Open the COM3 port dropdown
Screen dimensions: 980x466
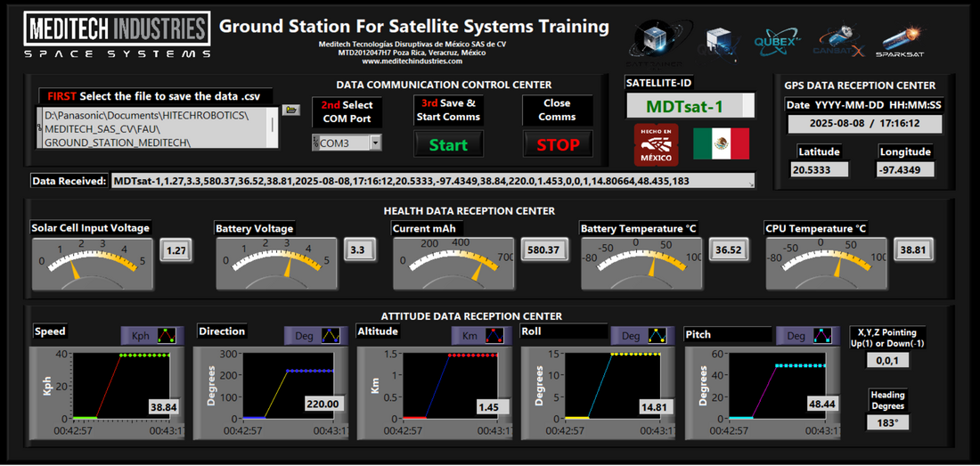pyautogui.click(x=375, y=143)
